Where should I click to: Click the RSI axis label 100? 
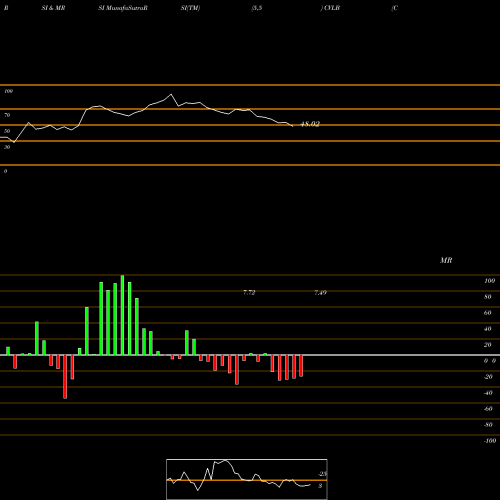click(8, 91)
